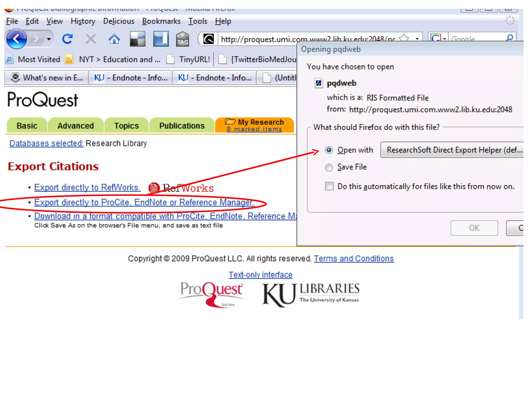Open the Text-only interface link

[261, 275]
